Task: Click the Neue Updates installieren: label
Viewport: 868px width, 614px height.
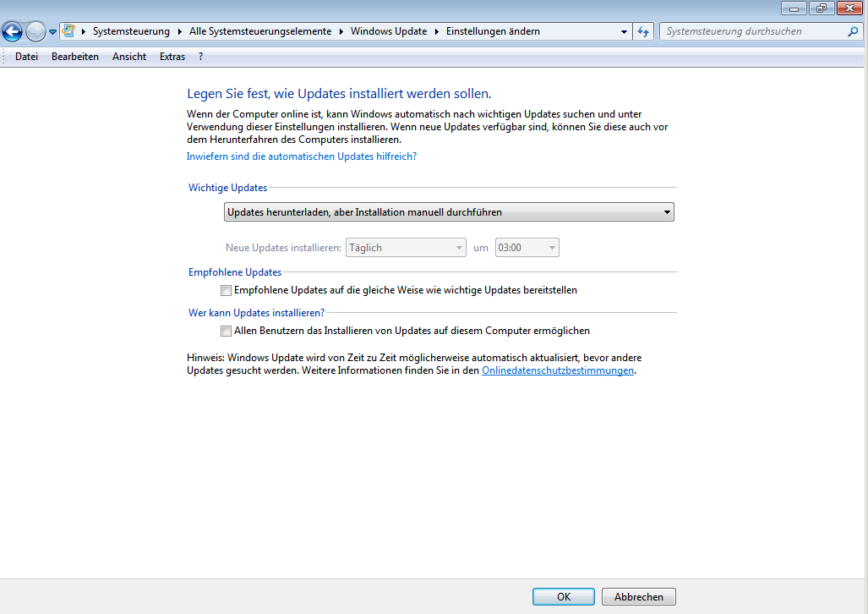Action: click(283, 248)
